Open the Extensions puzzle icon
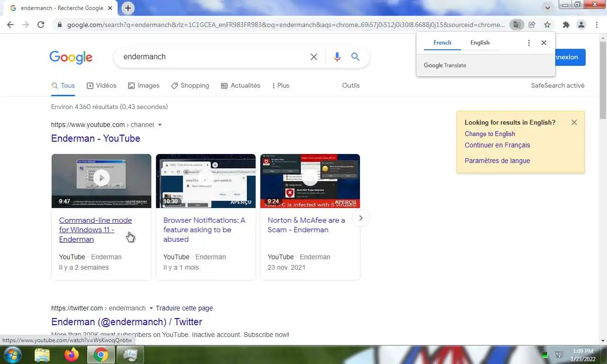Screen dimensions: 607x364 (566, 25)
